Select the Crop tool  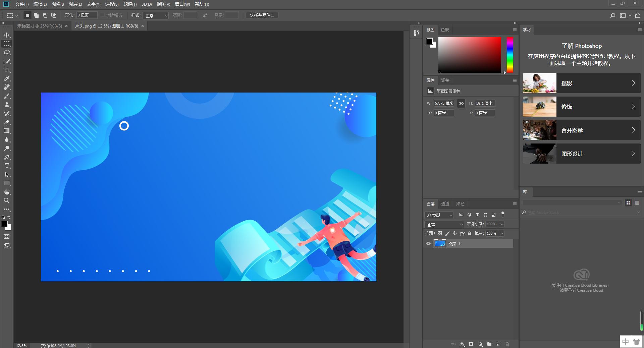click(x=7, y=70)
